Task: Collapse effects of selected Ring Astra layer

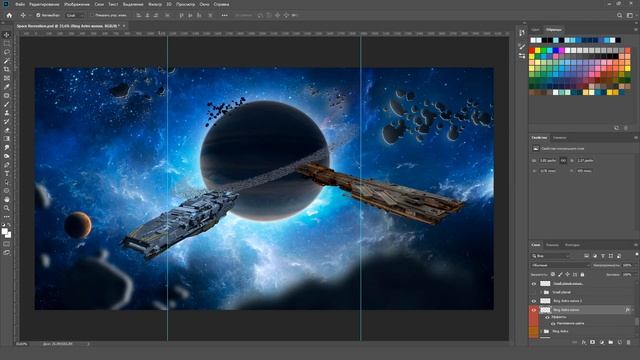Action: pos(633,310)
